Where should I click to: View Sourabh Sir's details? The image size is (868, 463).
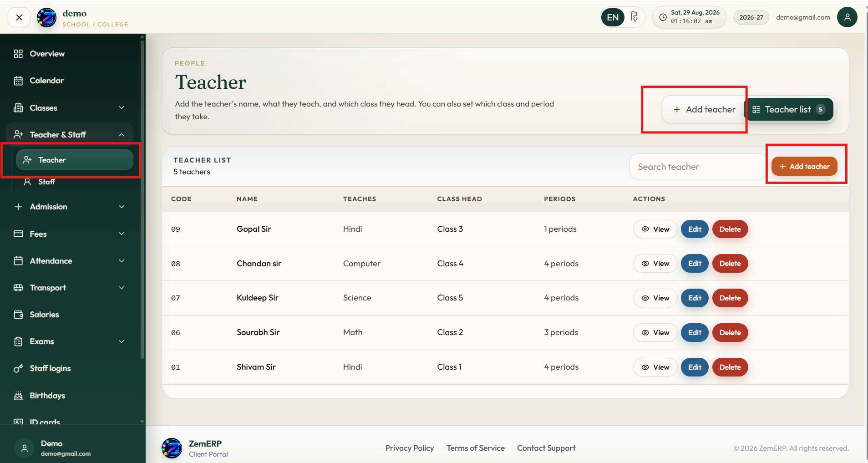tap(655, 333)
